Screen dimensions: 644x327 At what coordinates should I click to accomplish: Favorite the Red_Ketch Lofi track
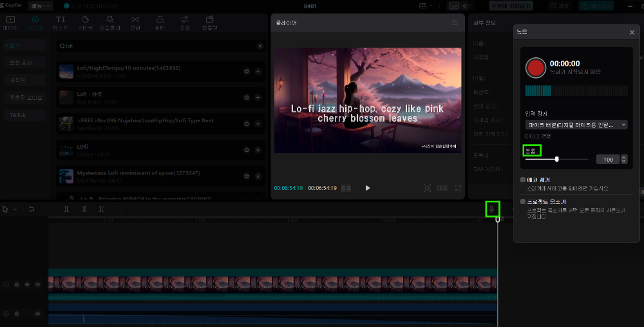(247, 98)
